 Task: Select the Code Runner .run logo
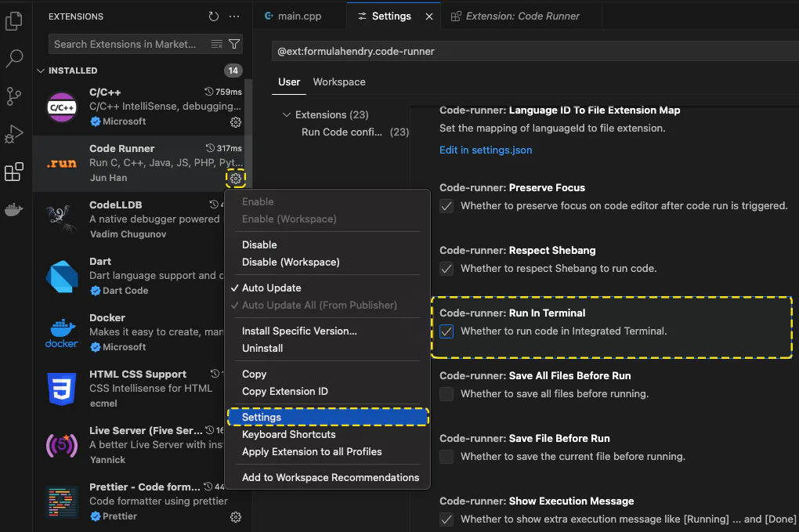[x=62, y=164]
